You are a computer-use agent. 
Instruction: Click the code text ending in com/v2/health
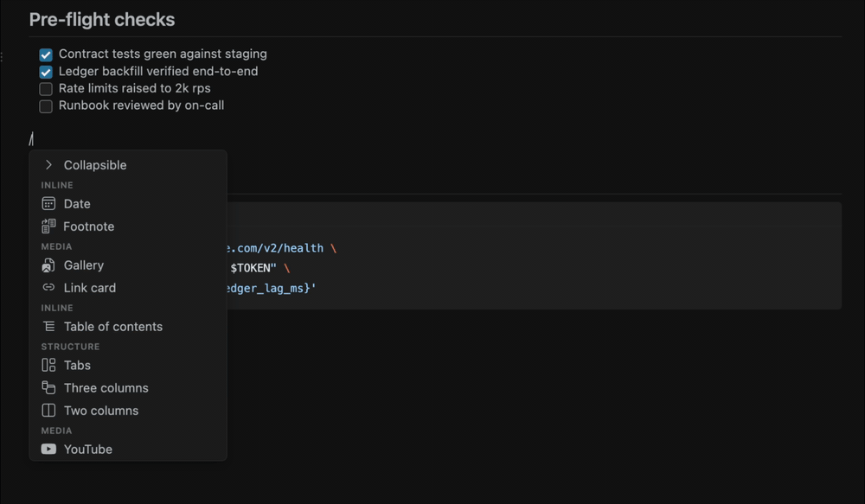click(275, 248)
